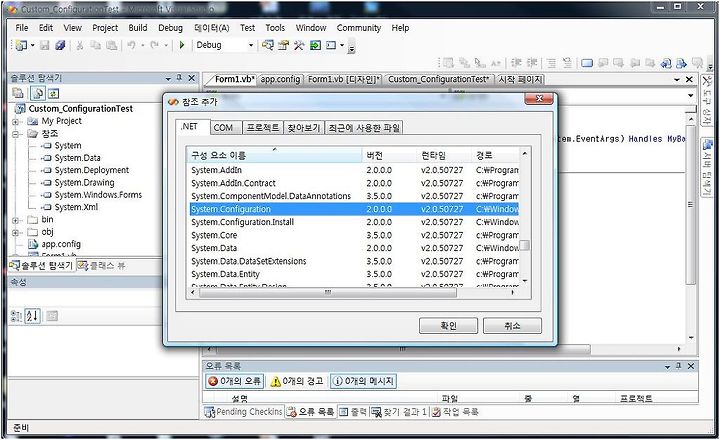Open the 출력 output tab

pos(353,412)
